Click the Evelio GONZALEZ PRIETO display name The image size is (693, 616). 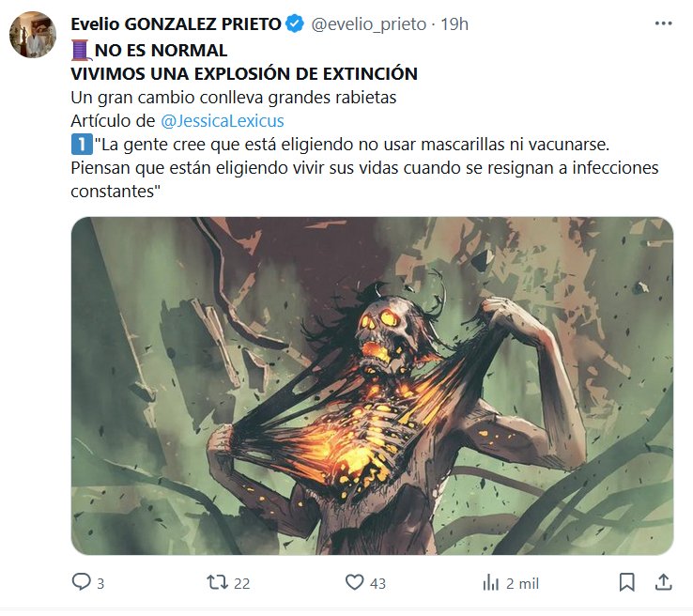pos(176,24)
